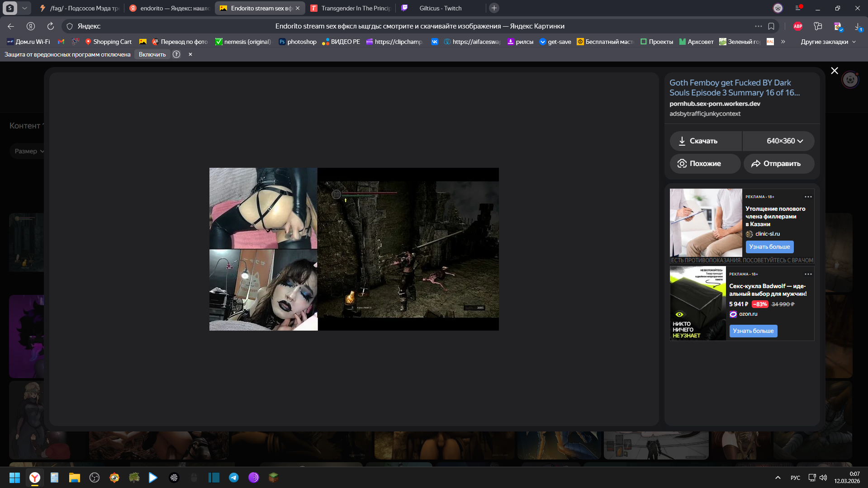Open the Проекты bookmark

point(657,42)
